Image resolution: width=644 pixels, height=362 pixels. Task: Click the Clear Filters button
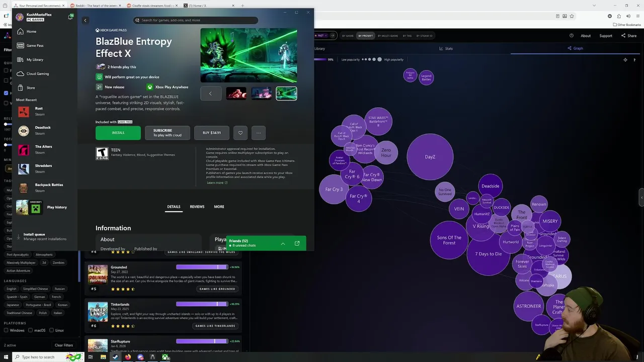click(x=64, y=345)
